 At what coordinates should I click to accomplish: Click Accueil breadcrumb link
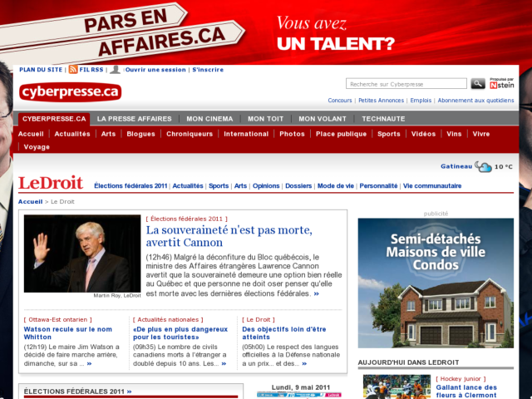click(x=31, y=201)
